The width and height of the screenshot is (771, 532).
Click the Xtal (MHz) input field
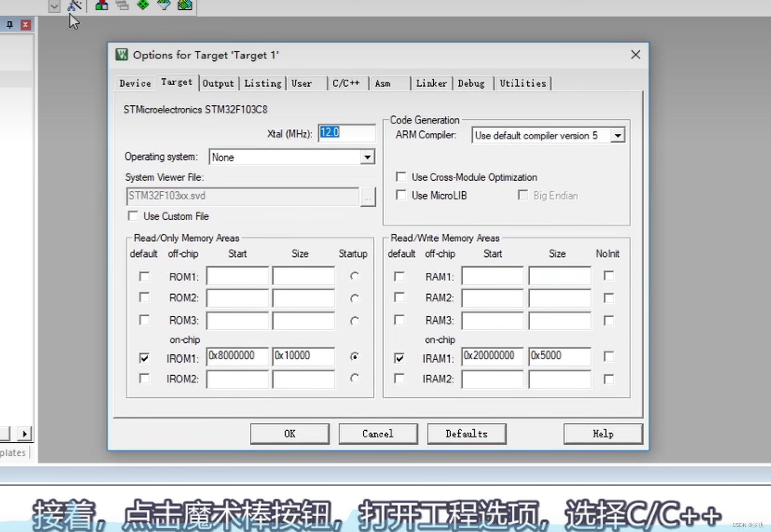[347, 133]
